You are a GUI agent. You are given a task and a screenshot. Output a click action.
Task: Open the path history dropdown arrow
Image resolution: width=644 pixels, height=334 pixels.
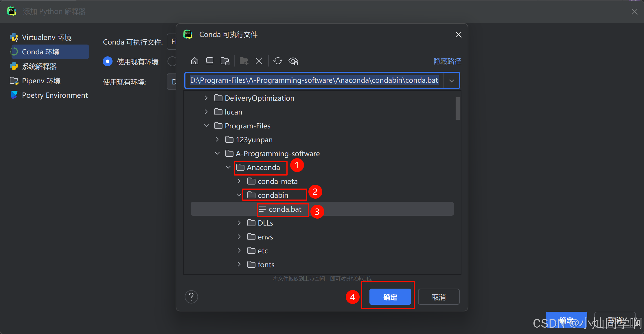pos(452,80)
